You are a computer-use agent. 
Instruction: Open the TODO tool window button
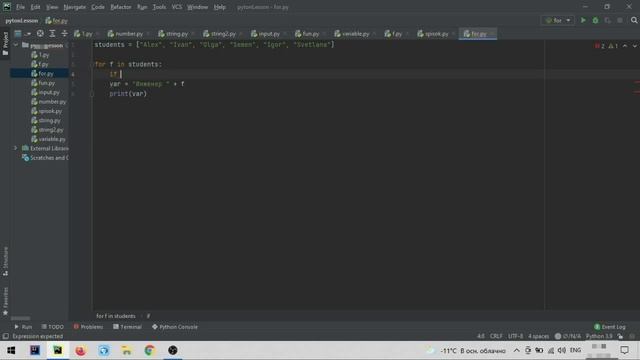pyautogui.click(x=53, y=327)
